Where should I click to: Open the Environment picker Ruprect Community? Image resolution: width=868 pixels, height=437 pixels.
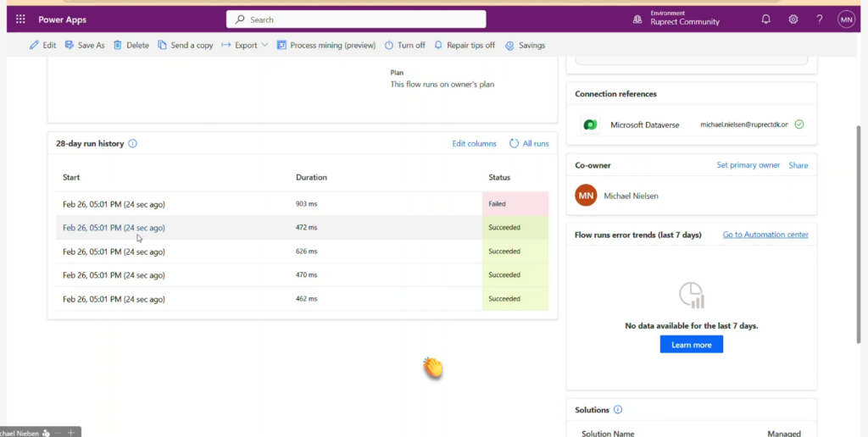[x=676, y=19]
